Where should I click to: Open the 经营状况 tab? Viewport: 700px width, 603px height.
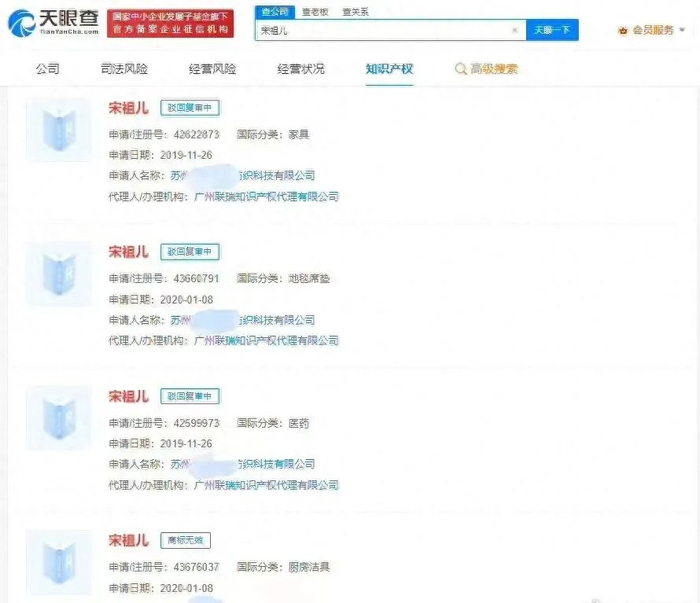click(301, 69)
